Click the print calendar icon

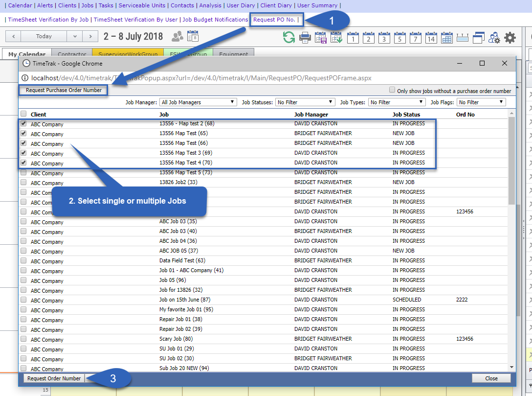point(305,37)
